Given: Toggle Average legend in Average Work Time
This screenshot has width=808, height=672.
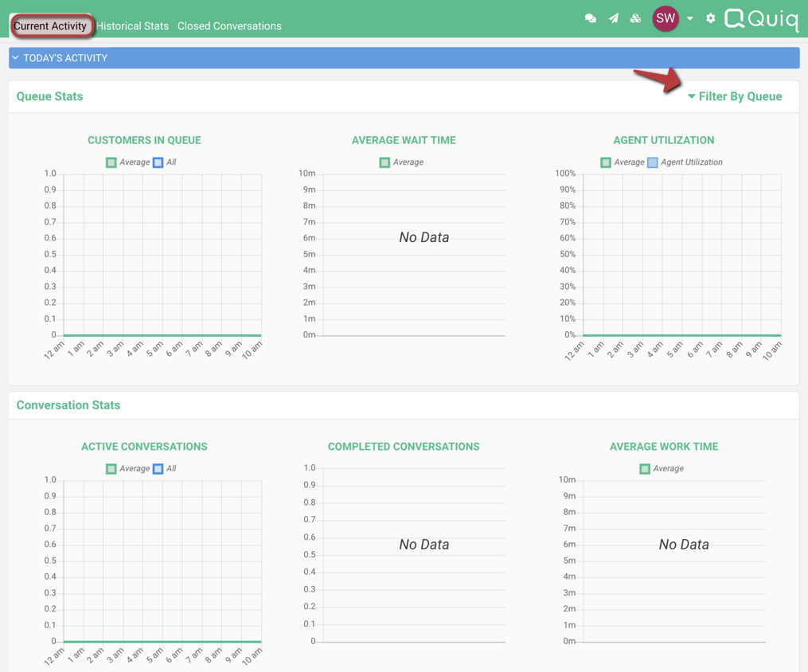Looking at the screenshot, I should click(662, 469).
